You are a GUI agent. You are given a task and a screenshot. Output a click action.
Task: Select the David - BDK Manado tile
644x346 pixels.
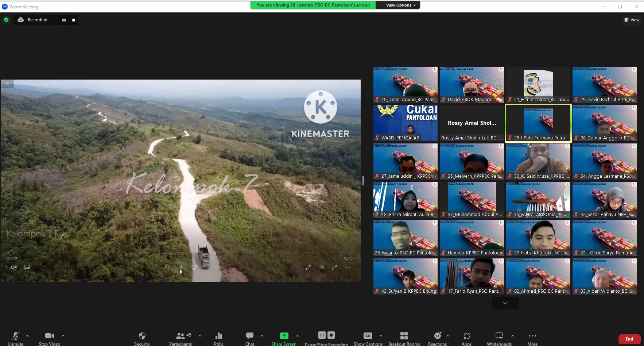[x=472, y=85]
